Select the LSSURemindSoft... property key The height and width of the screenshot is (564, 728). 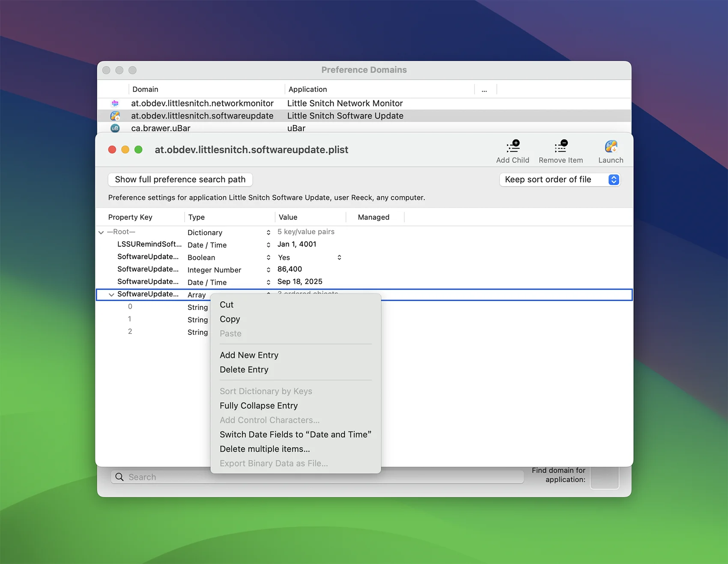[x=149, y=244]
